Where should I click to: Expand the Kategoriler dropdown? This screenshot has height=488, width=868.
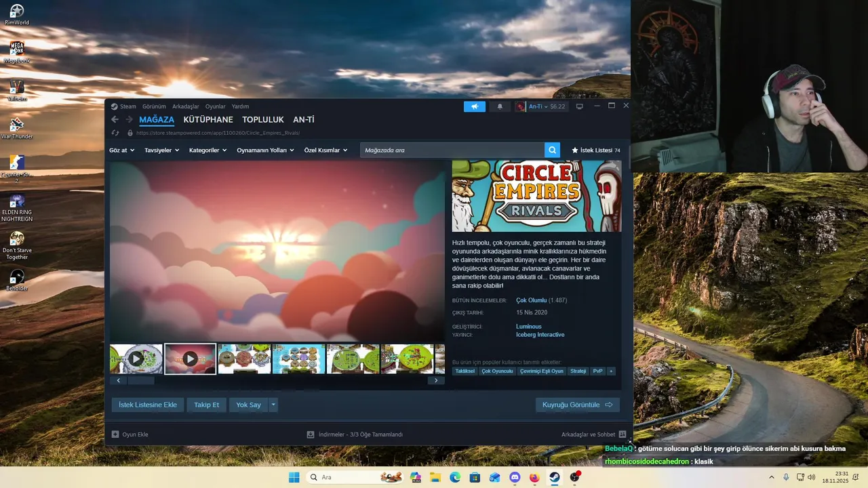(208, 150)
